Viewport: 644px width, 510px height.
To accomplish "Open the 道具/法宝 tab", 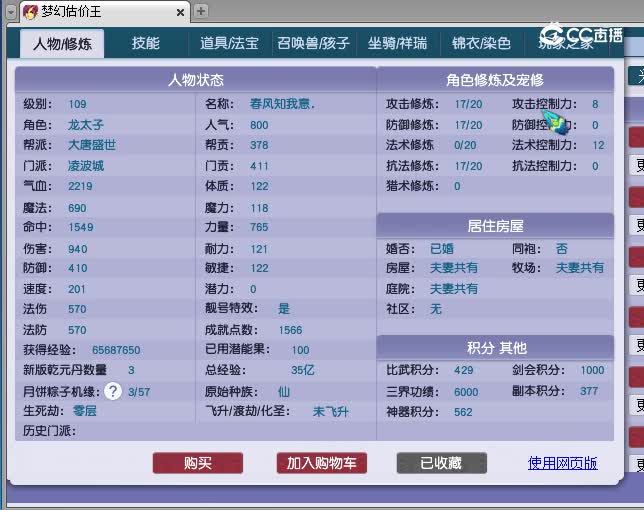I will pyautogui.click(x=229, y=43).
